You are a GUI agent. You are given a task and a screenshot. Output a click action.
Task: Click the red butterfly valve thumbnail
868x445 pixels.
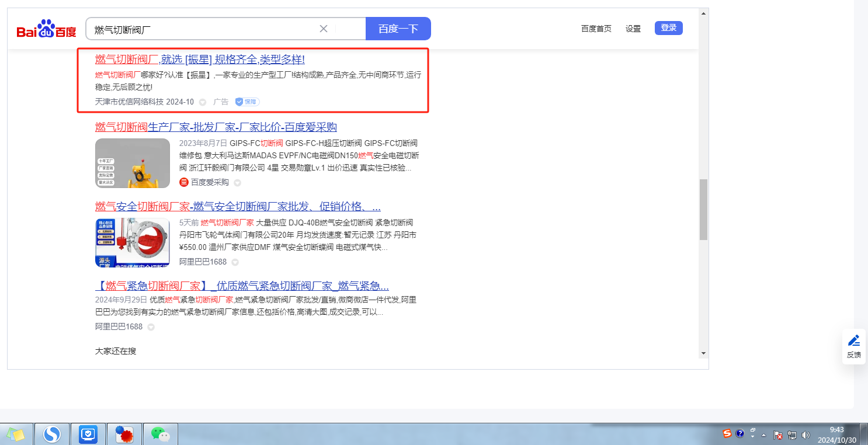133,242
